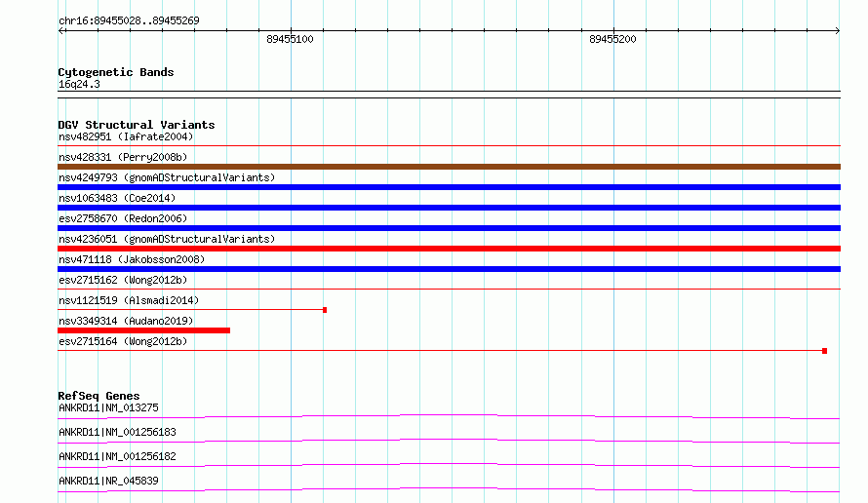The image size is (868, 503).
Task: Click the thin red line of esv2715162
Action: click(449, 289)
